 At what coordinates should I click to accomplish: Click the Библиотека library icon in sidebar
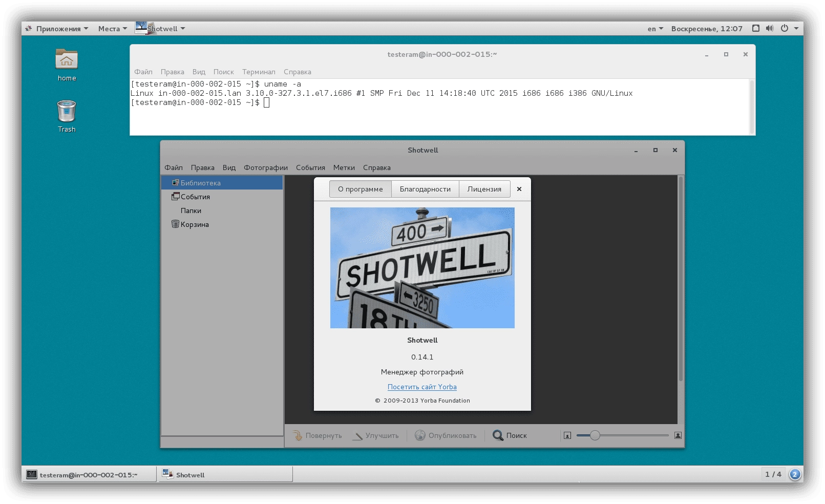click(x=175, y=182)
